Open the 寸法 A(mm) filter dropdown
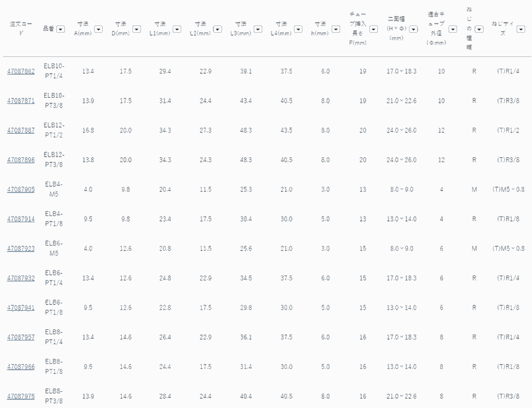The height and width of the screenshot is (408, 532). [98, 28]
